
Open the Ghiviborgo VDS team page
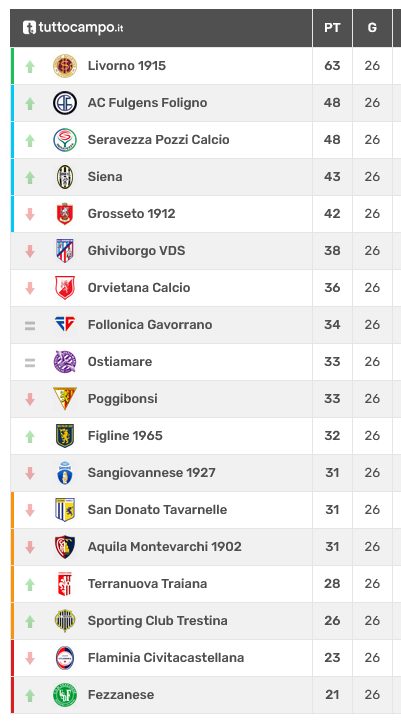click(136, 251)
